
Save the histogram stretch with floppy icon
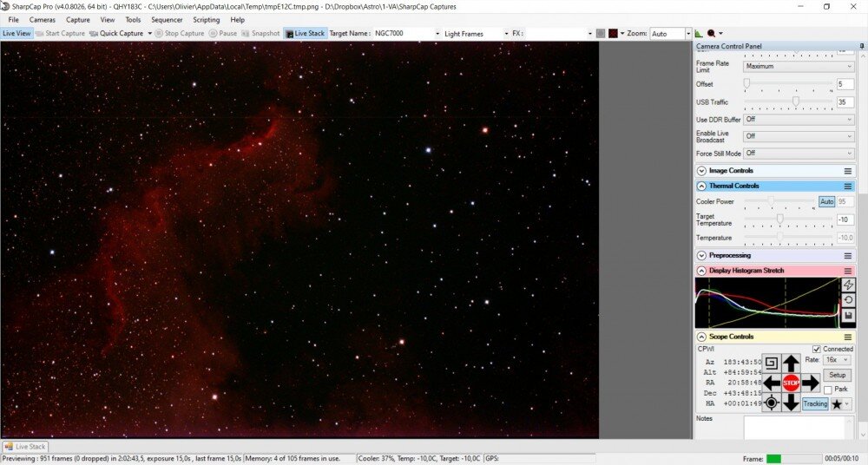point(848,316)
